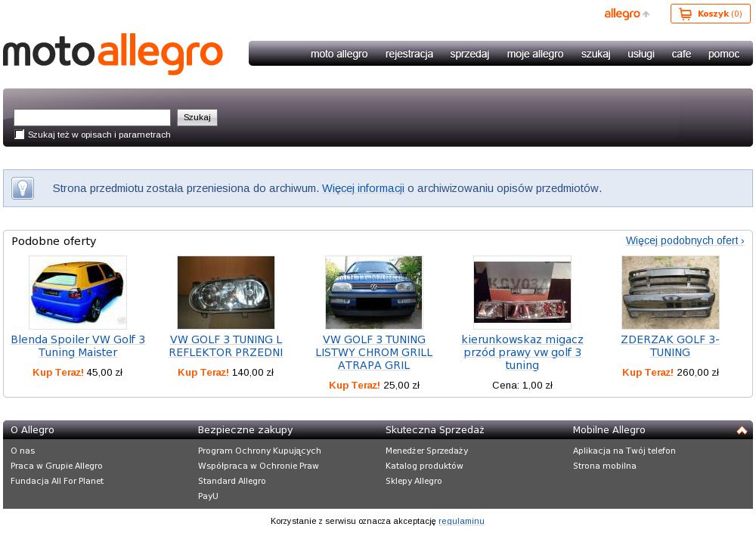Open the 'moto allegro' menu item

pyautogui.click(x=339, y=54)
